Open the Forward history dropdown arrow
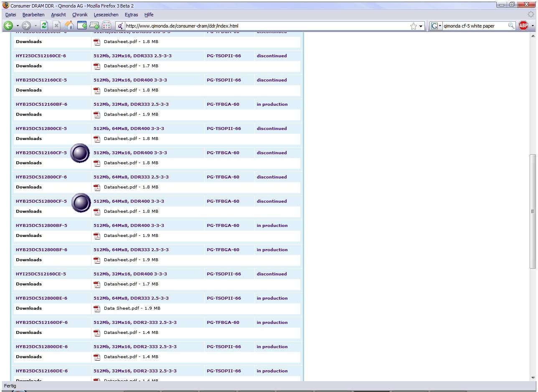This screenshot has width=538, height=392. [35, 26]
